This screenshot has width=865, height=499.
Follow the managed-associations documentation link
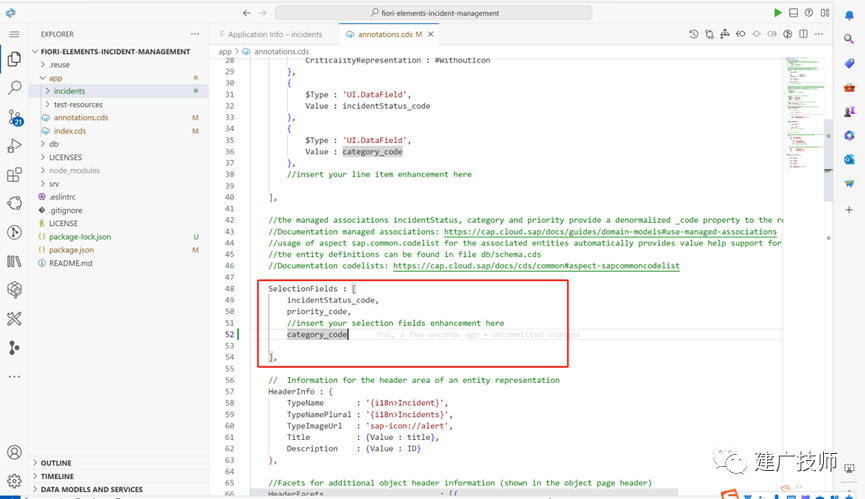[610, 232]
